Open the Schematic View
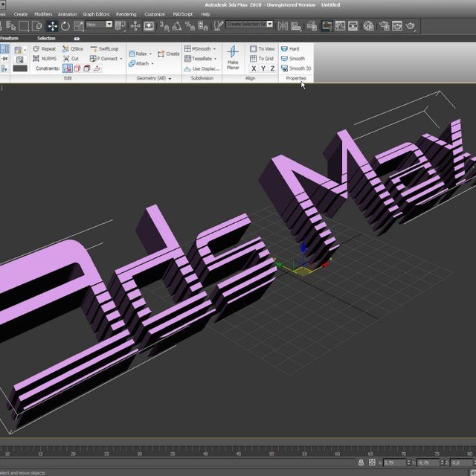476x476 pixels. (353, 26)
